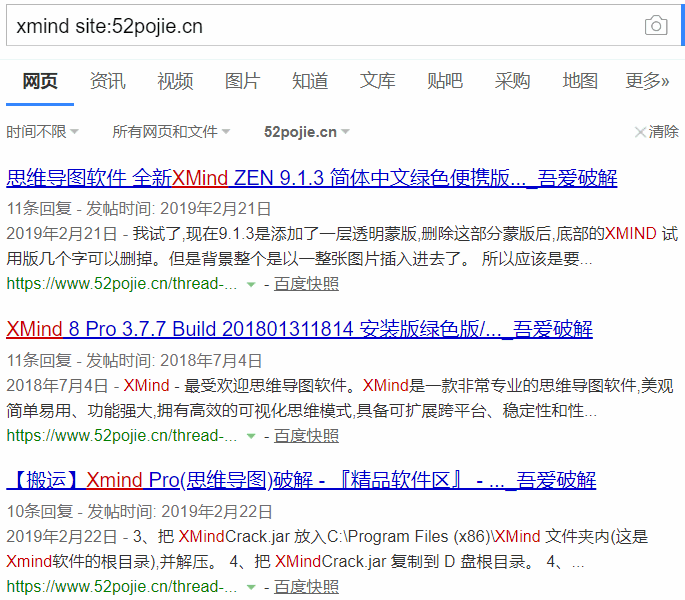Expand the 更多 tabs menu
Image resolution: width=685 pixels, height=600 pixels.
(646, 81)
